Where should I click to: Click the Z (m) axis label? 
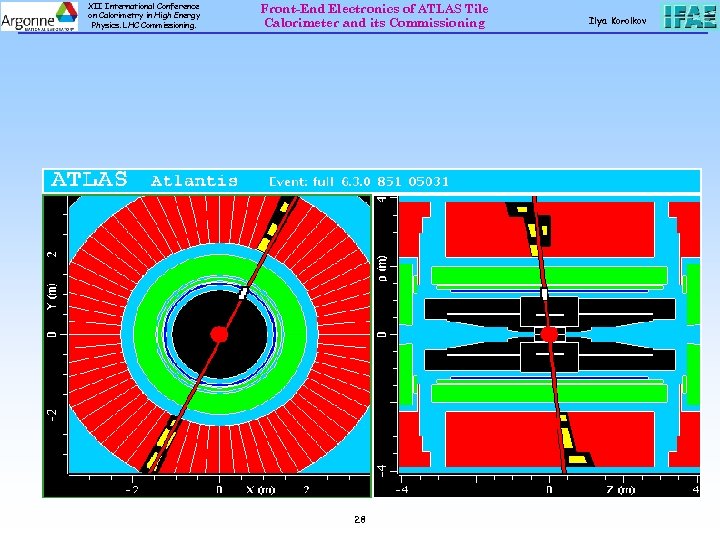(620, 489)
